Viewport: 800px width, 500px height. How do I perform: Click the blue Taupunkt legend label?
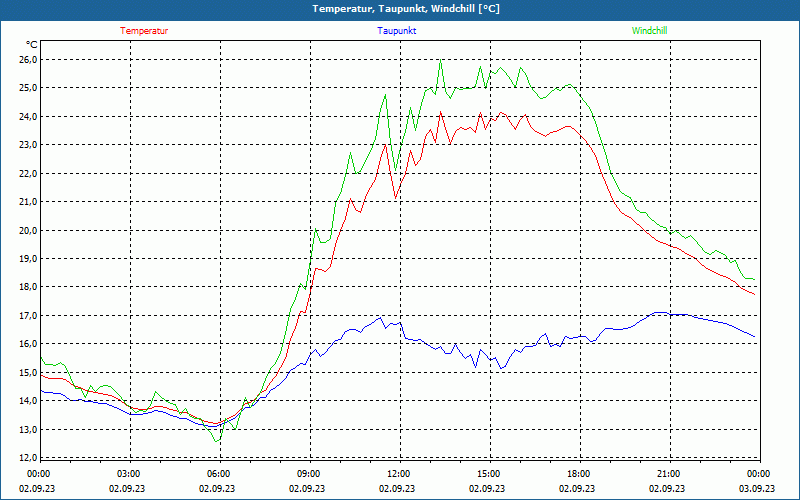(396, 31)
